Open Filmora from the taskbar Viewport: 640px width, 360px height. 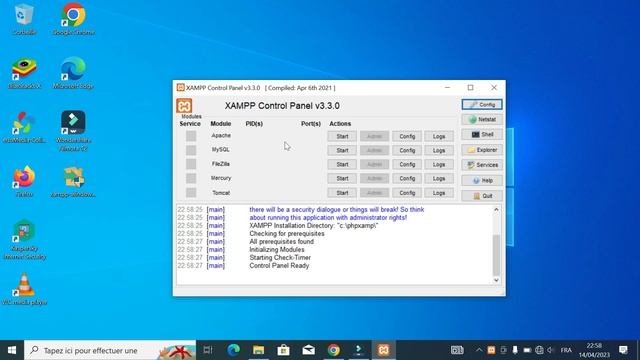click(x=358, y=350)
